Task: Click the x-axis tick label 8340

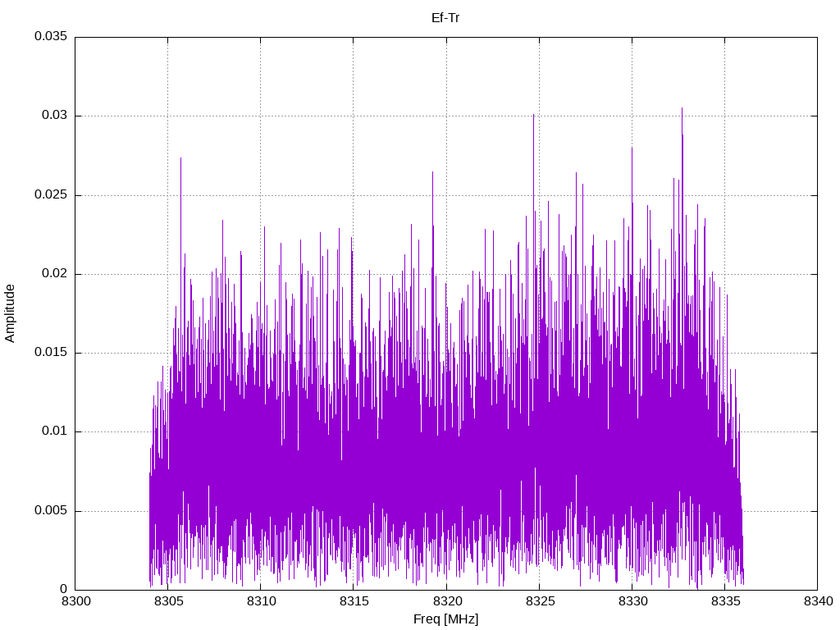Action: tap(818, 601)
